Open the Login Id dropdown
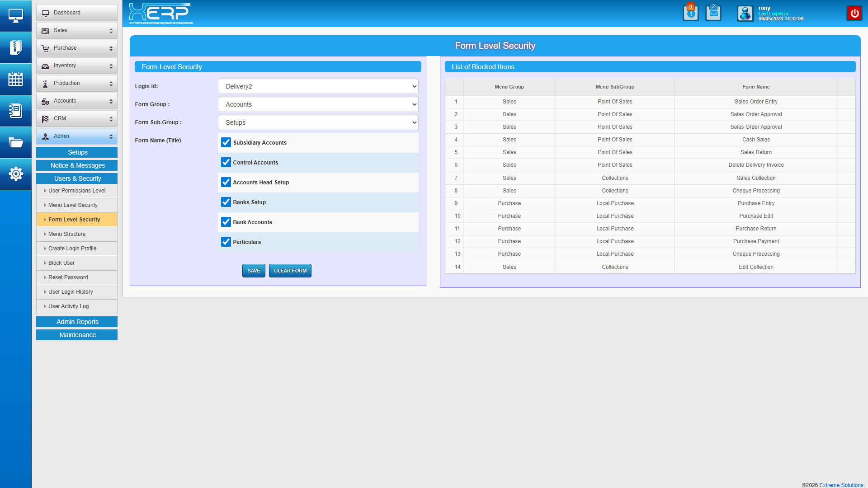 coord(318,86)
